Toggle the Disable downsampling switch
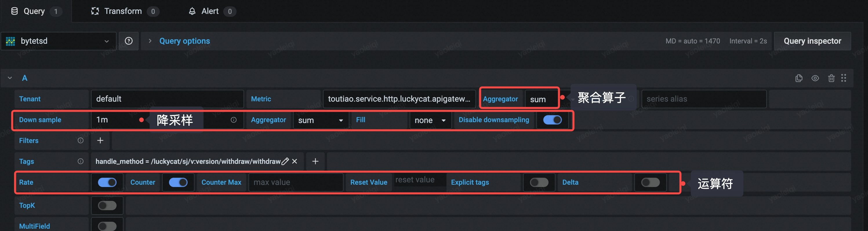The image size is (868, 231). tap(552, 120)
